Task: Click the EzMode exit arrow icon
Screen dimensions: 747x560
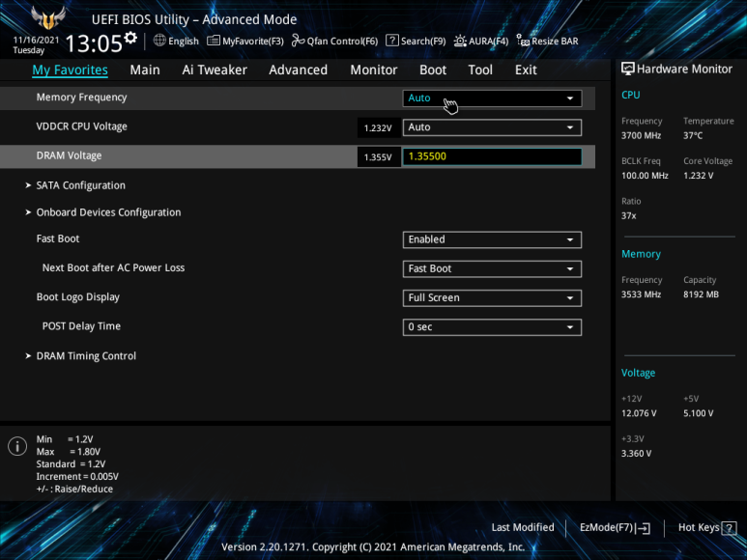Action: tap(644, 528)
